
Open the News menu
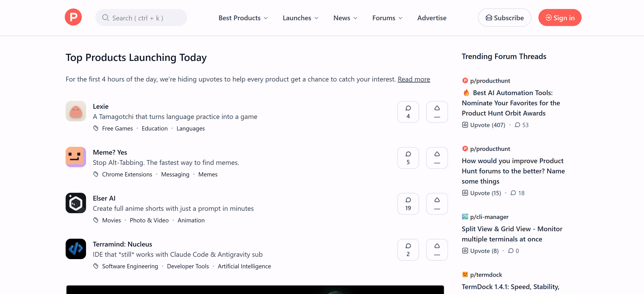345,18
